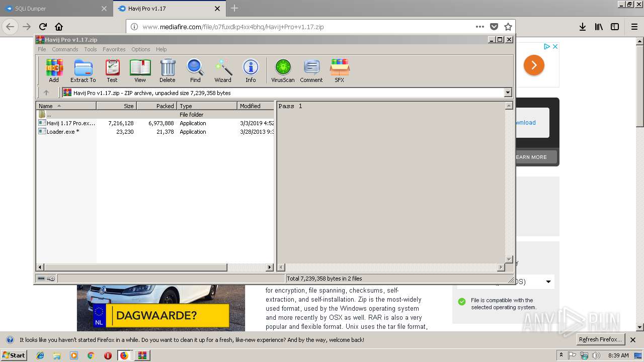The height and width of the screenshot is (362, 644).
Task: Click the SFX toolbar icon
Action: pyautogui.click(x=340, y=71)
